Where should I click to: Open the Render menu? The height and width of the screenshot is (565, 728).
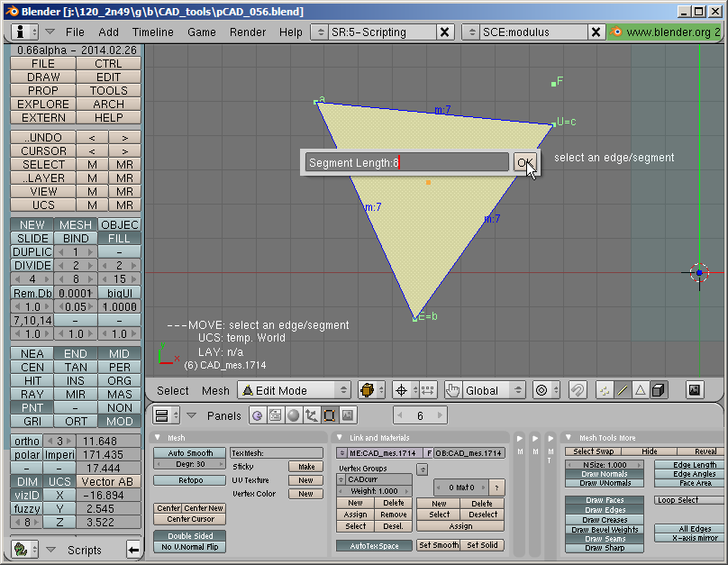pyautogui.click(x=248, y=32)
